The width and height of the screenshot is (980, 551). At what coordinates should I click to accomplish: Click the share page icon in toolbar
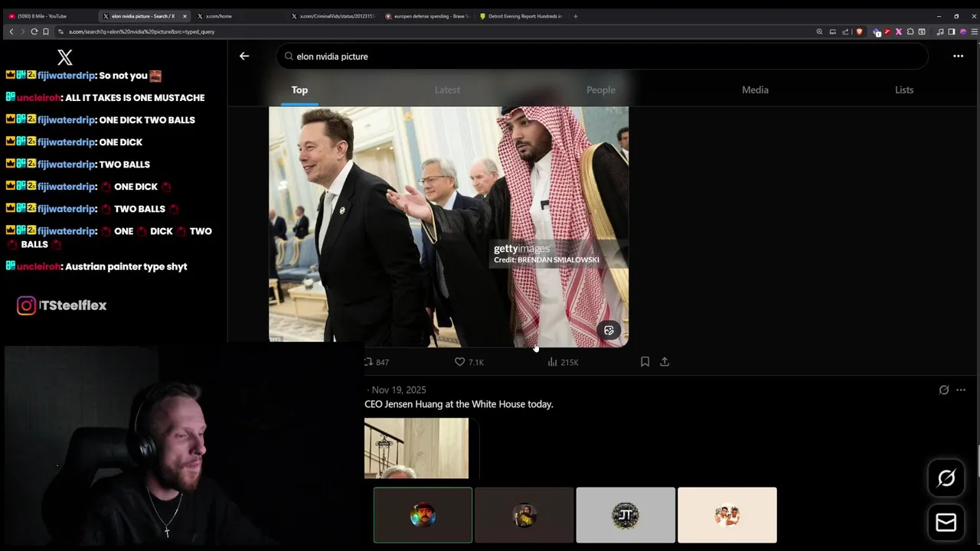coord(845,31)
